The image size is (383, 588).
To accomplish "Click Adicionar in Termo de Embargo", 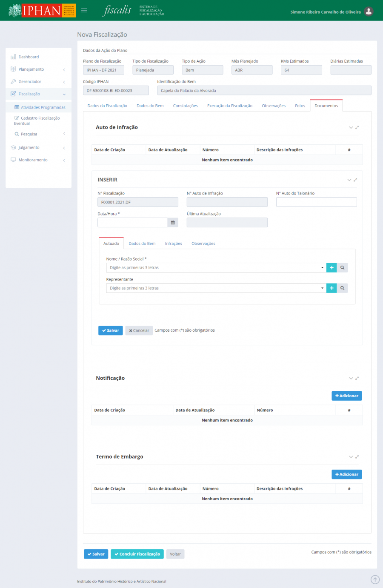I will [x=346, y=474].
